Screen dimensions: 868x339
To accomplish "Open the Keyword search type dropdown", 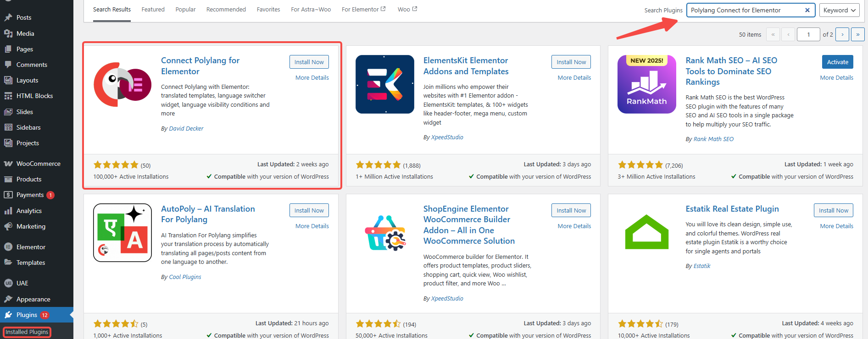I will [840, 10].
